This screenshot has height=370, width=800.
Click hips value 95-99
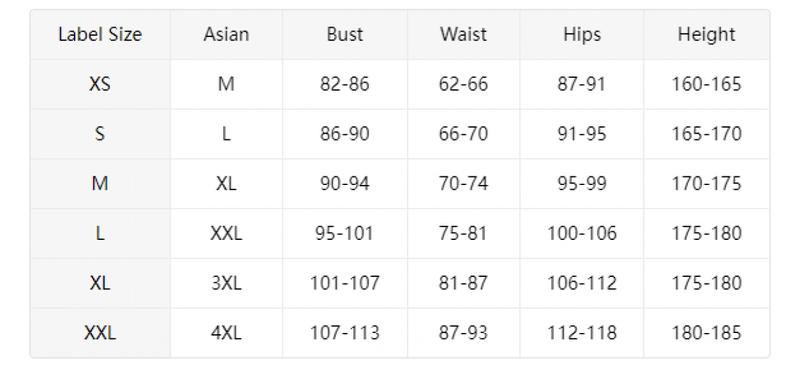582,184
